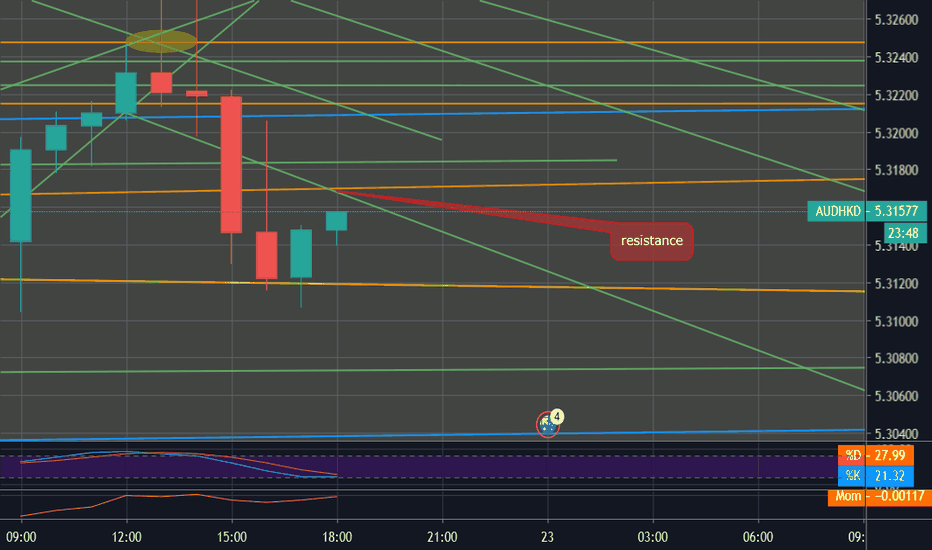
Task: Click the 5.30400 price axis label
Action: [896, 433]
